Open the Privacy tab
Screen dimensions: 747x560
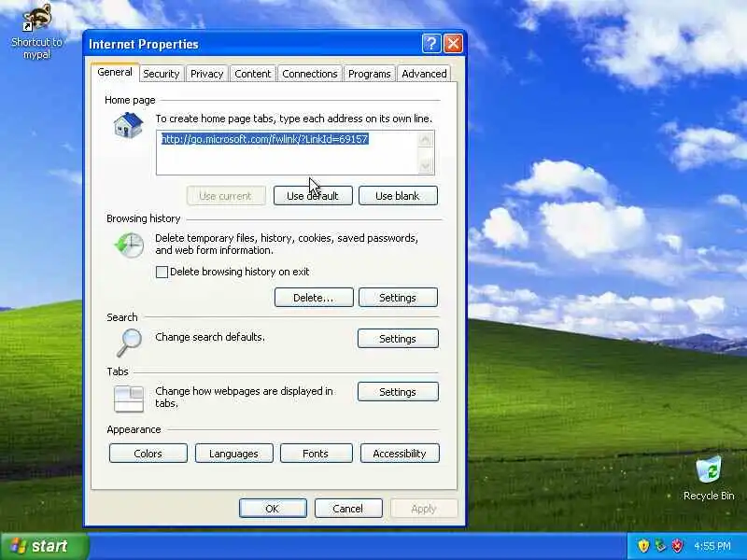pos(206,74)
